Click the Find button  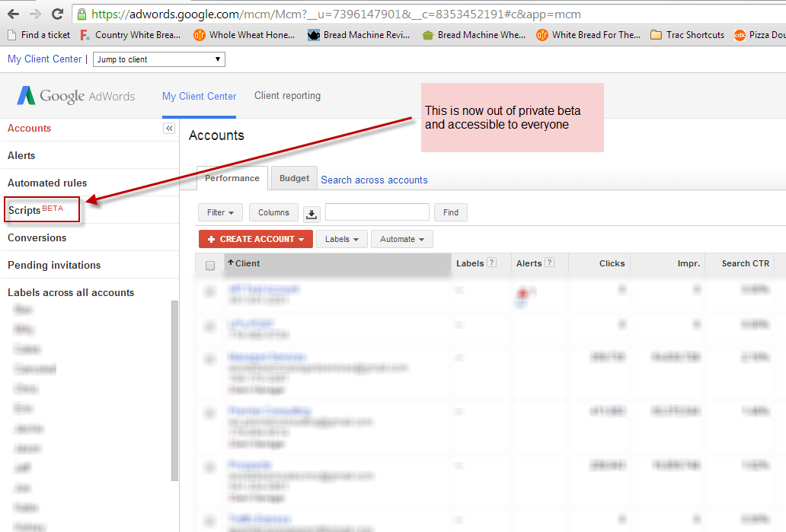[x=451, y=212]
